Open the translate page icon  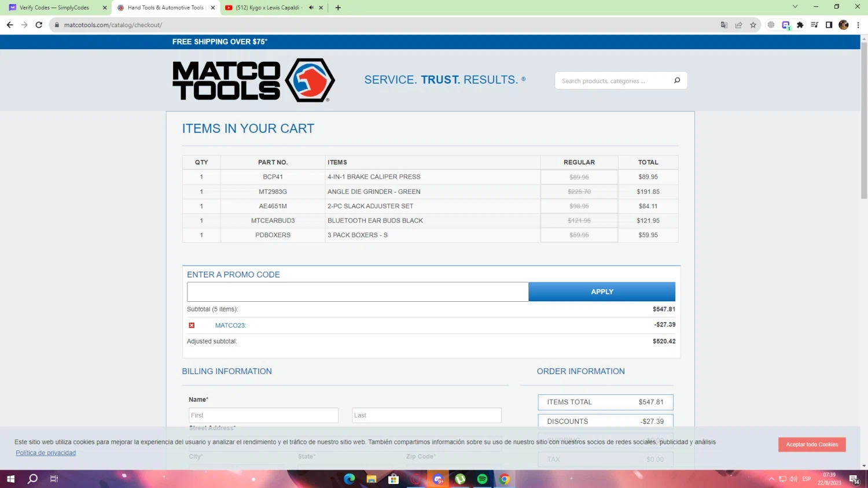pyautogui.click(x=724, y=25)
